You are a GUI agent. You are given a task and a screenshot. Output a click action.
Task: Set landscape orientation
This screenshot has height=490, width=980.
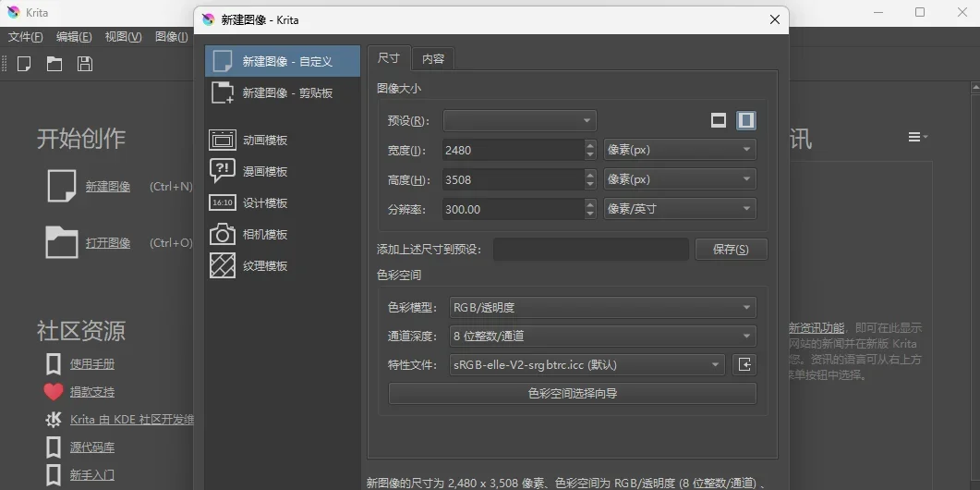719,120
